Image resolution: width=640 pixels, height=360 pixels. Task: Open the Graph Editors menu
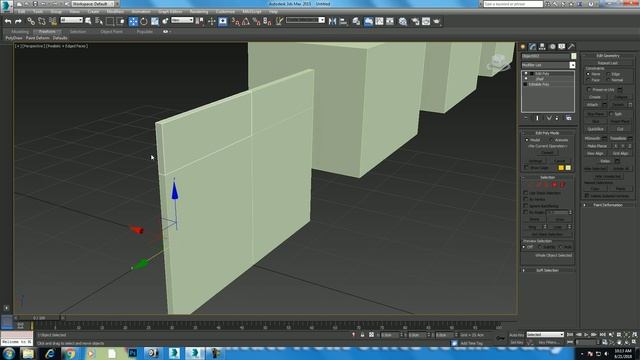pos(170,11)
